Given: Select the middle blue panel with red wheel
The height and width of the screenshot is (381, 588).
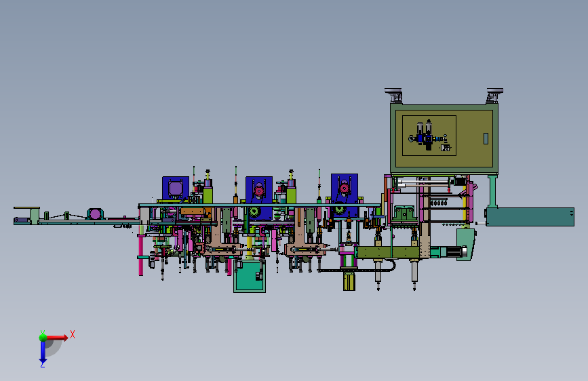Looking at the screenshot, I should (259, 198).
